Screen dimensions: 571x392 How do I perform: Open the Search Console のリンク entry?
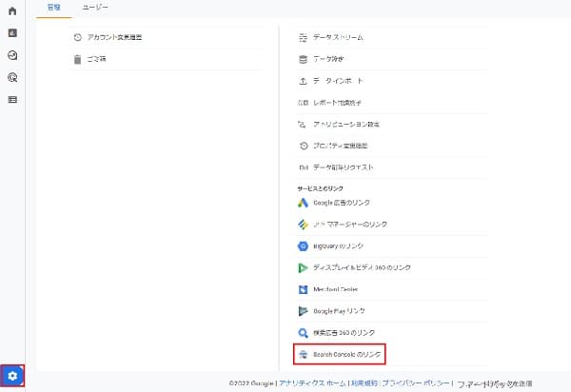point(340,354)
